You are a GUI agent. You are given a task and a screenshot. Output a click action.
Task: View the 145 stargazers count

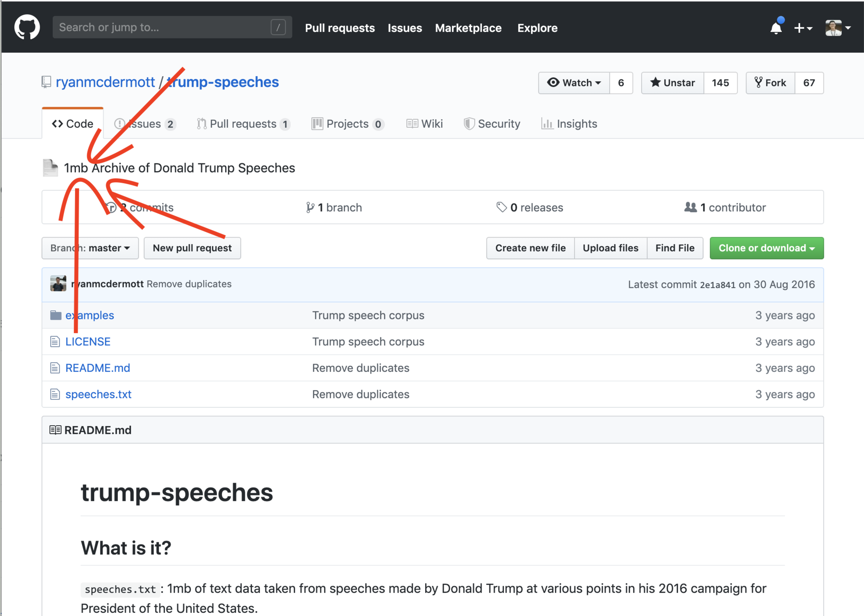pyautogui.click(x=720, y=83)
